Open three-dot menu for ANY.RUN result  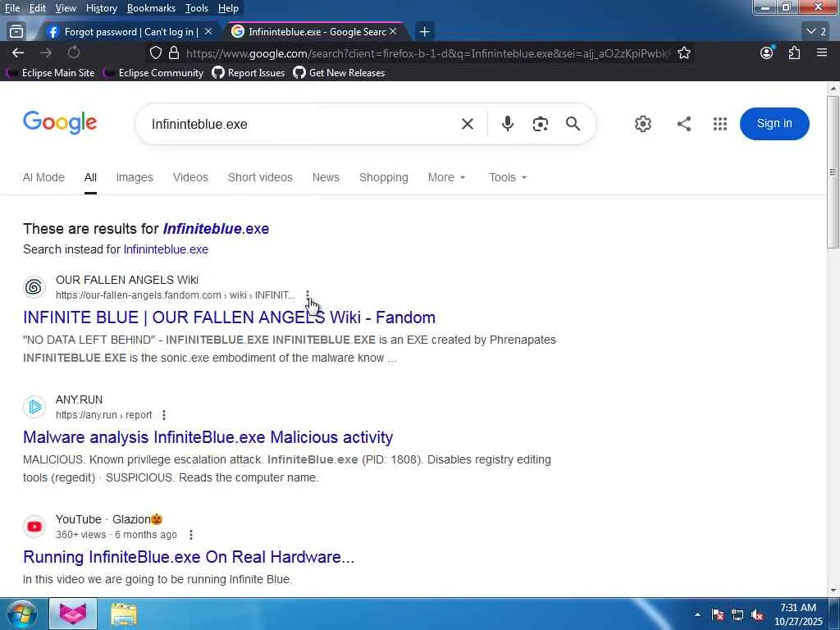pos(164,414)
